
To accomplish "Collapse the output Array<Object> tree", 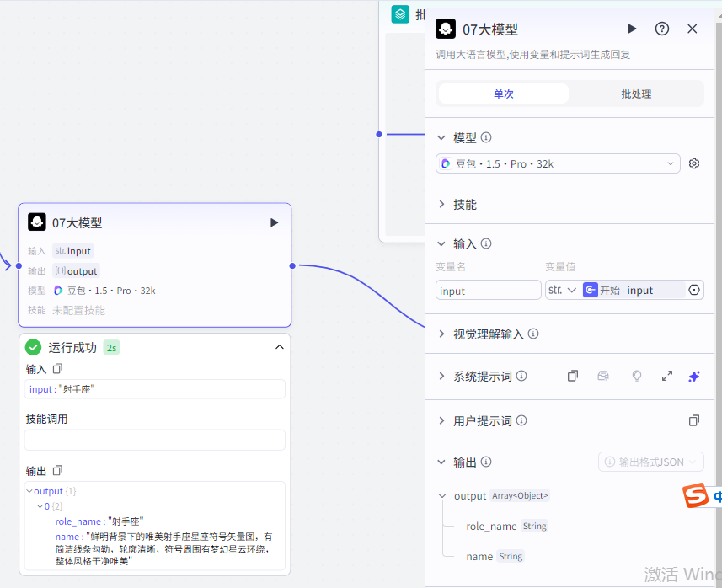I will click(444, 496).
